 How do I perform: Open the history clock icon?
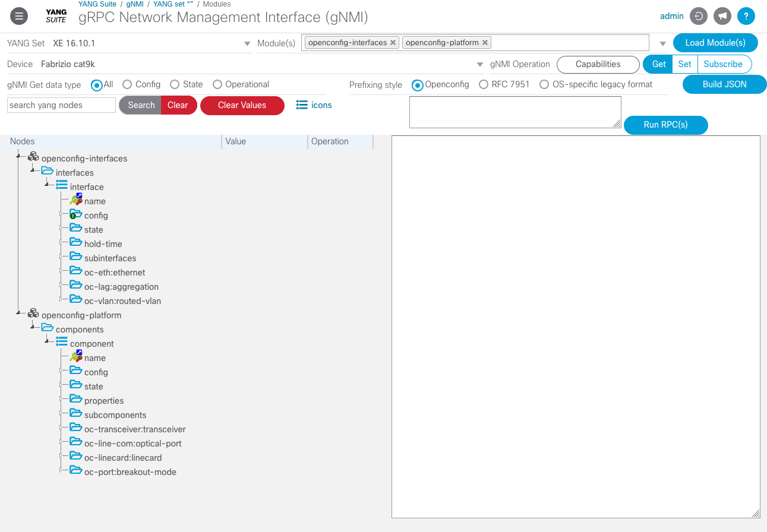click(x=699, y=16)
